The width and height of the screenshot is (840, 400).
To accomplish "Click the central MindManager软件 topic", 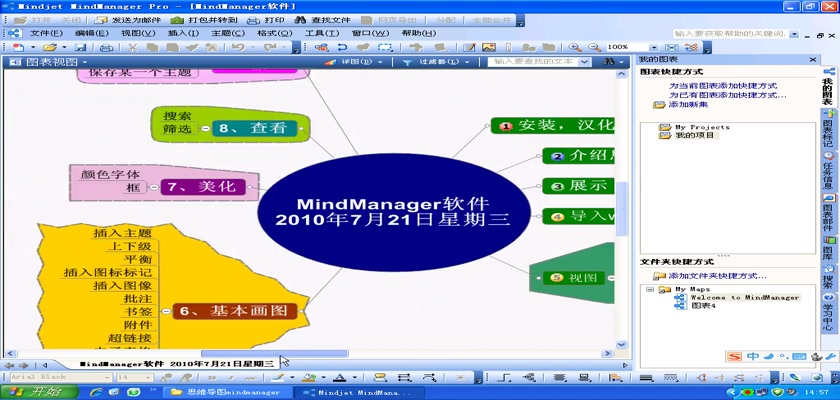I will point(394,212).
